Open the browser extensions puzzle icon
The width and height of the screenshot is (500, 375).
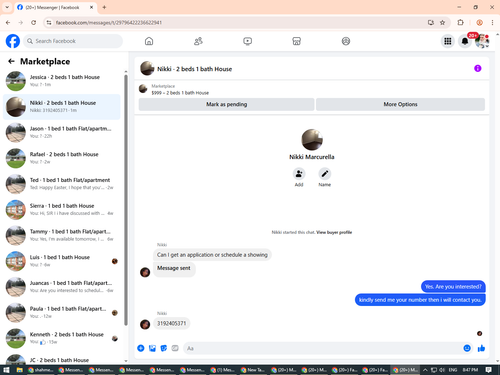coord(460,22)
